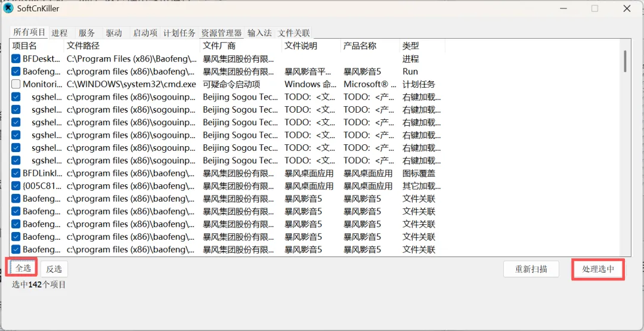Switch to the 所有项目 tab
The width and height of the screenshot is (644, 331).
[x=29, y=32]
